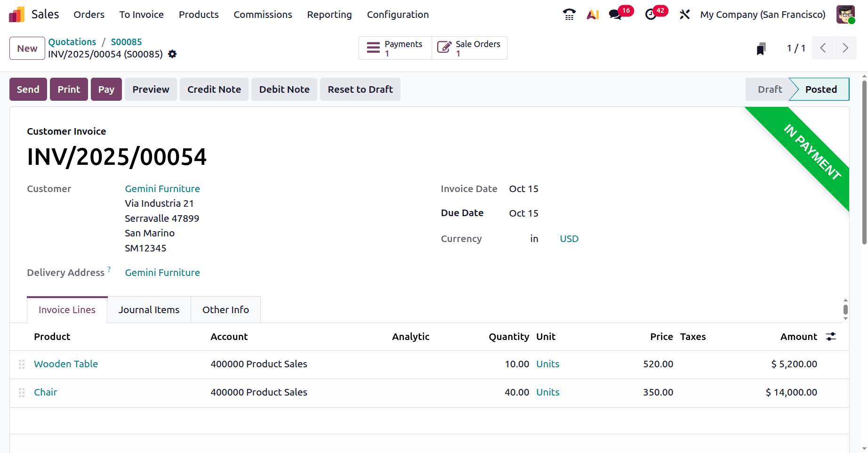Open the activities clock icon with 42 pending
This screenshot has width=868, height=453.
pos(650,15)
